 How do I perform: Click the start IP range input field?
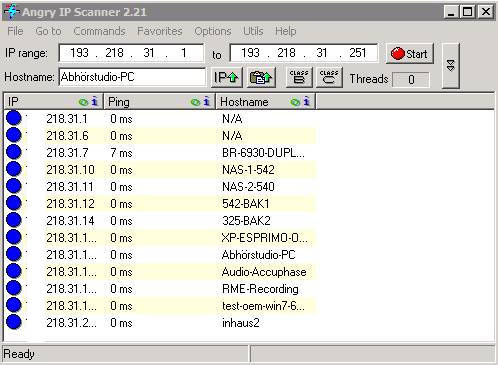131,53
